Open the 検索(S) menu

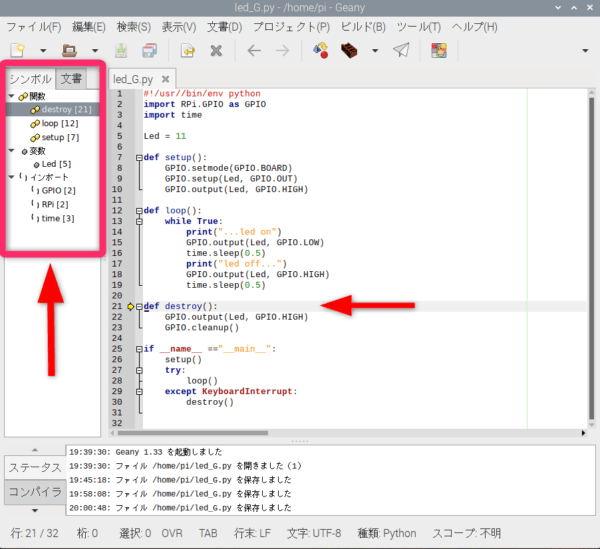click(134, 27)
